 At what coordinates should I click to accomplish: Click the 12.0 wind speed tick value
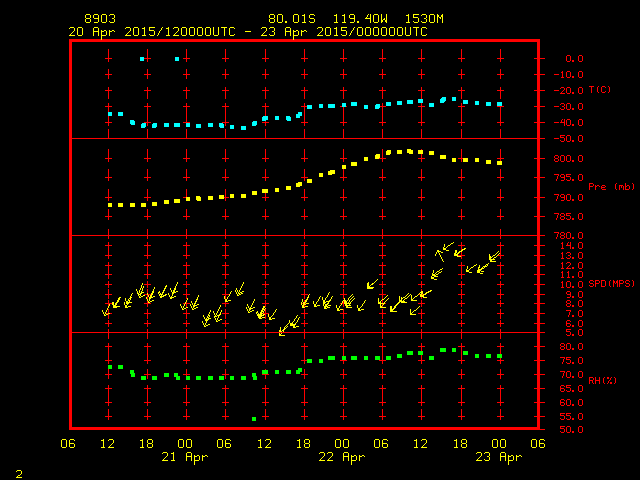point(571,266)
